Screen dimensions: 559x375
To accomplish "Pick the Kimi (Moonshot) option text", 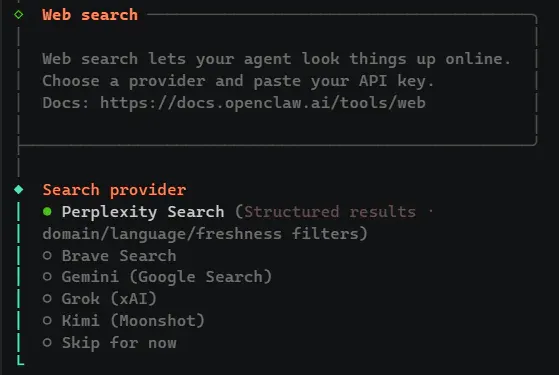I will pos(133,320).
